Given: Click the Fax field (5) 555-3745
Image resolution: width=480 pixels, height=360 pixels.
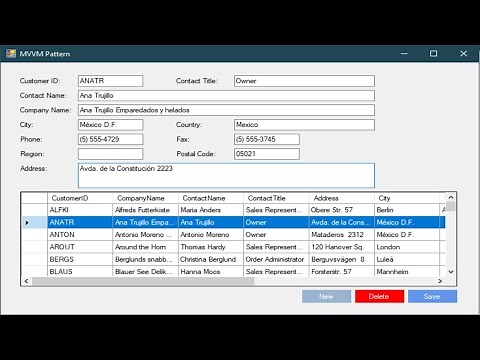Looking at the screenshot, I should coord(267,139).
